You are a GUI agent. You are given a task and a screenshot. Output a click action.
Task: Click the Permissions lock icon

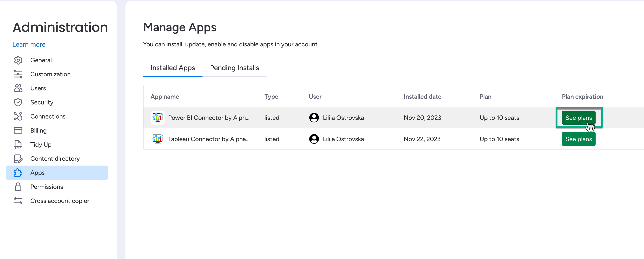point(18,187)
